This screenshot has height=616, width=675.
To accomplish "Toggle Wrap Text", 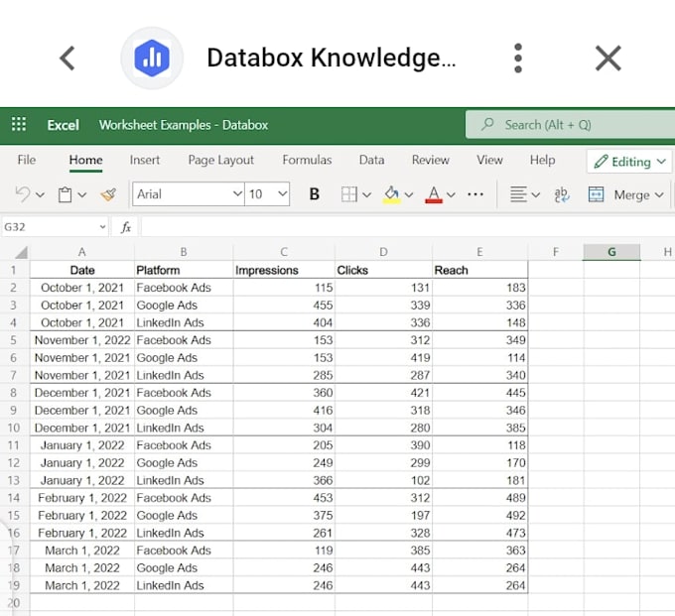I will pyautogui.click(x=562, y=194).
